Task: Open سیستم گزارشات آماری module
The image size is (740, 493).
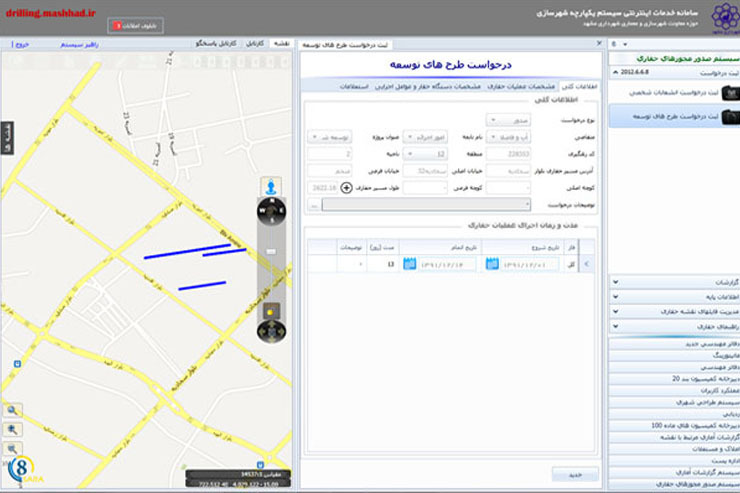Action: pyautogui.click(x=675, y=472)
